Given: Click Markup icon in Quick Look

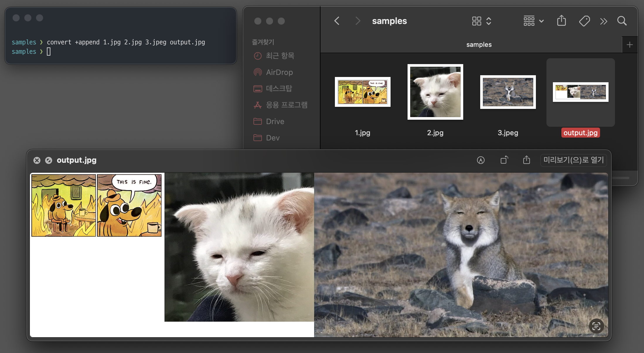Looking at the screenshot, I should (481, 160).
